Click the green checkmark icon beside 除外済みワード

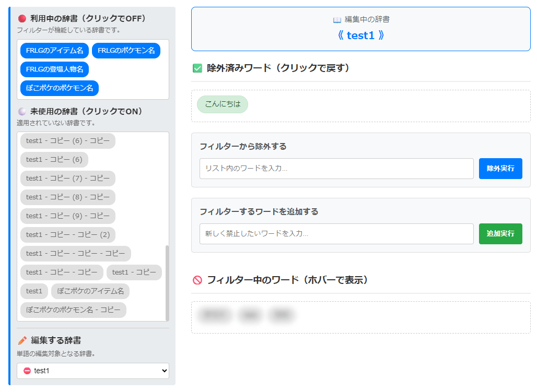tap(197, 68)
